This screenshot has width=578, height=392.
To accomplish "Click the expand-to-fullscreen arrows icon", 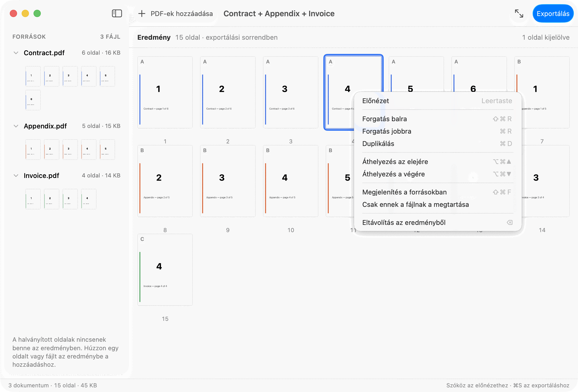I will click(x=519, y=13).
